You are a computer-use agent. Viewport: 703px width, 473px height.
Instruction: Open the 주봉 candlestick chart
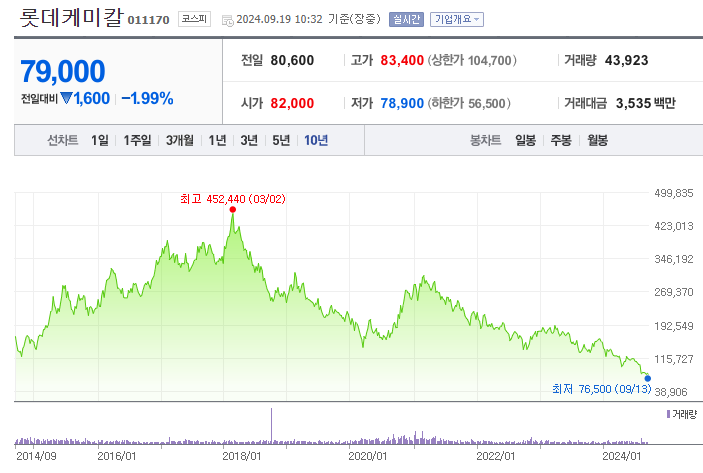pos(561,140)
